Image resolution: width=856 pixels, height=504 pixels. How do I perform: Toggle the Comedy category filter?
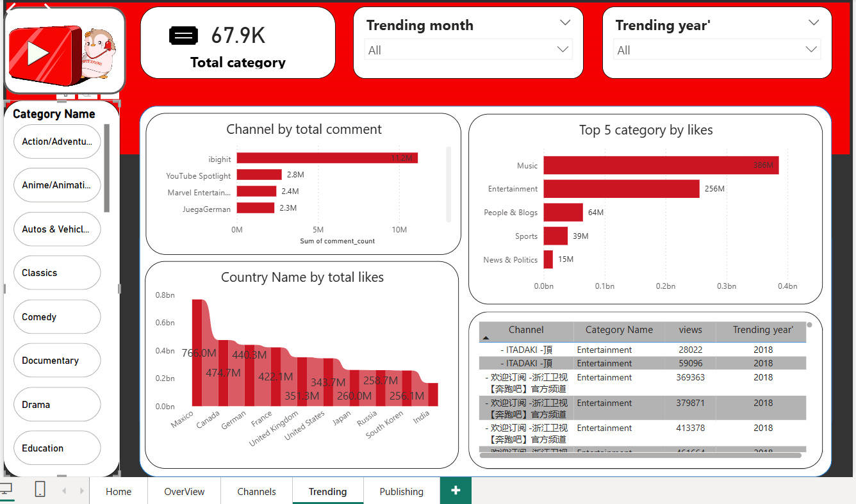click(x=56, y=316)
